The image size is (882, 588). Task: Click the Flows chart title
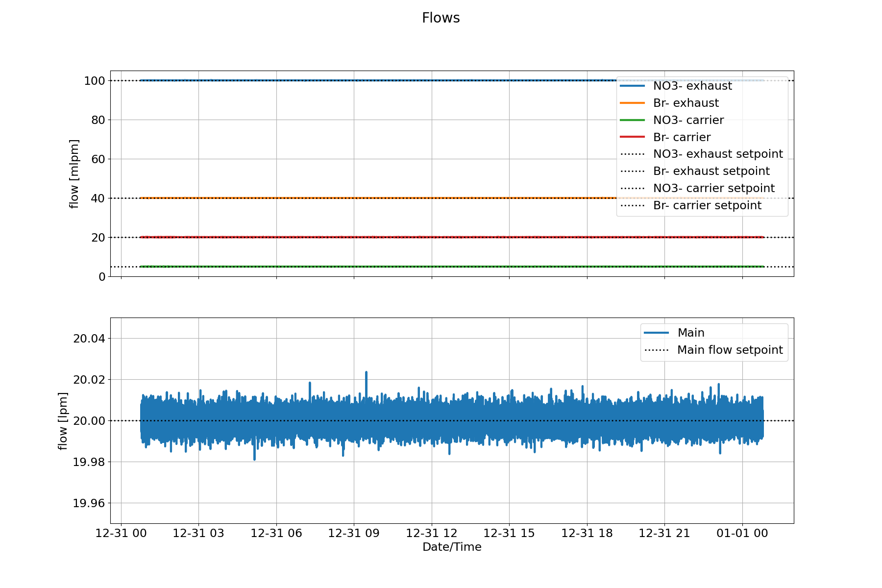[441, 18]
